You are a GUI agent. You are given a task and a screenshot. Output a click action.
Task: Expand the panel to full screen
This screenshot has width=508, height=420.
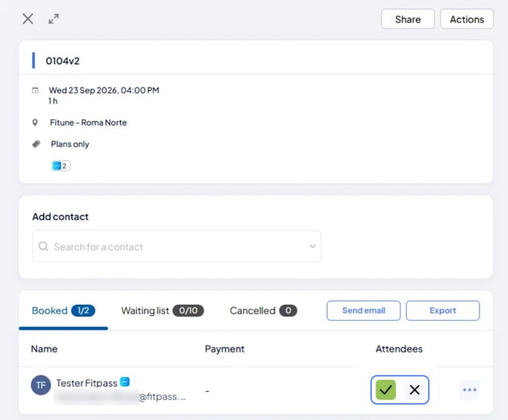tap(53, 19)
